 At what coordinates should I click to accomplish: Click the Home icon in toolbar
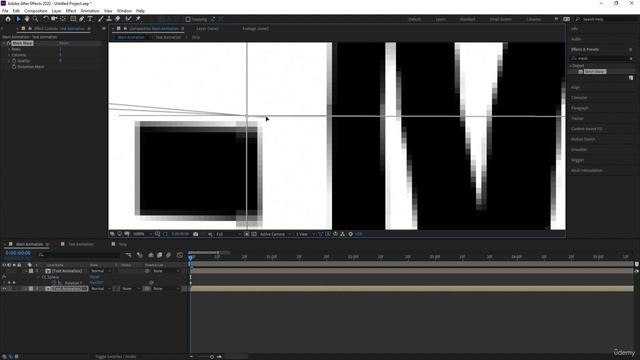[8, 19]
